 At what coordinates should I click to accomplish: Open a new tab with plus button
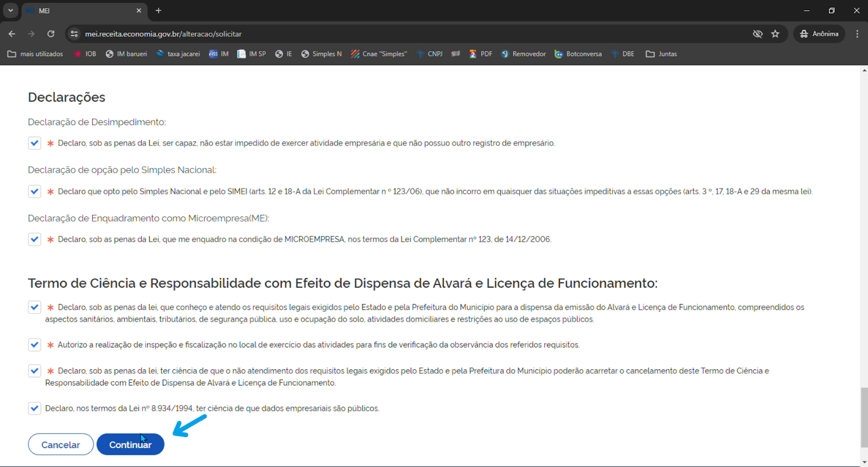coord(158,10)
